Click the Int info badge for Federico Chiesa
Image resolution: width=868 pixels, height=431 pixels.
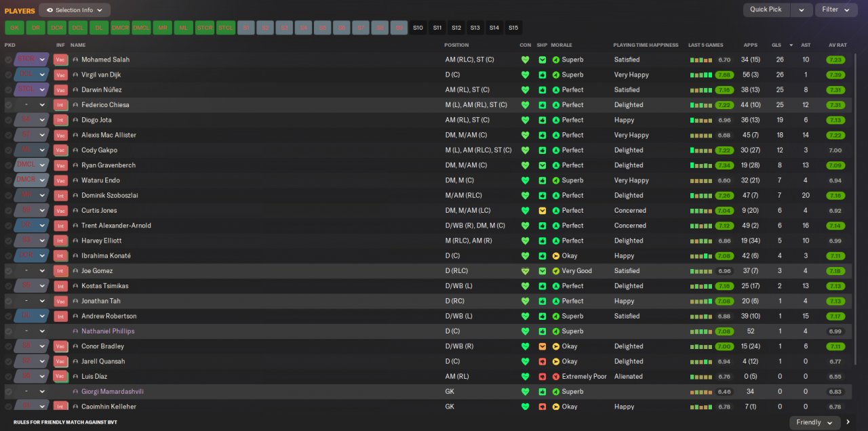(x=60, y=105)
